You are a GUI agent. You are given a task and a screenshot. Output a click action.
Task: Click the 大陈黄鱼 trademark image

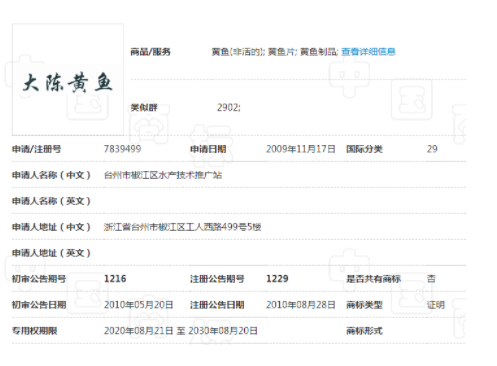[x=68, y=80]
